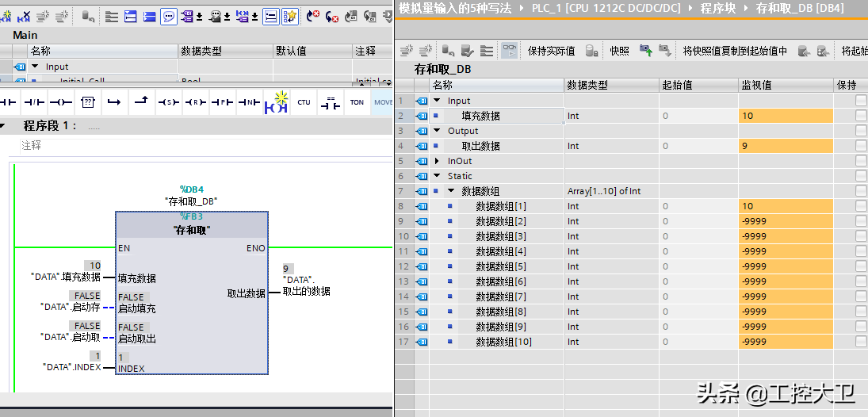Click the favorites star icon in Main toolbar

[x=290, y=17]
